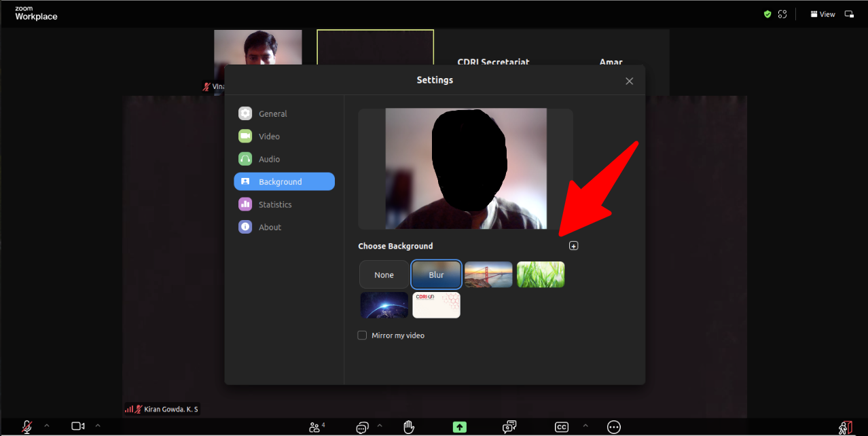The height and width of the screenshot is (436, 868).
Task: Switch to the Audio settings tab
Action: pyautogui.click(x=285, y=159)
